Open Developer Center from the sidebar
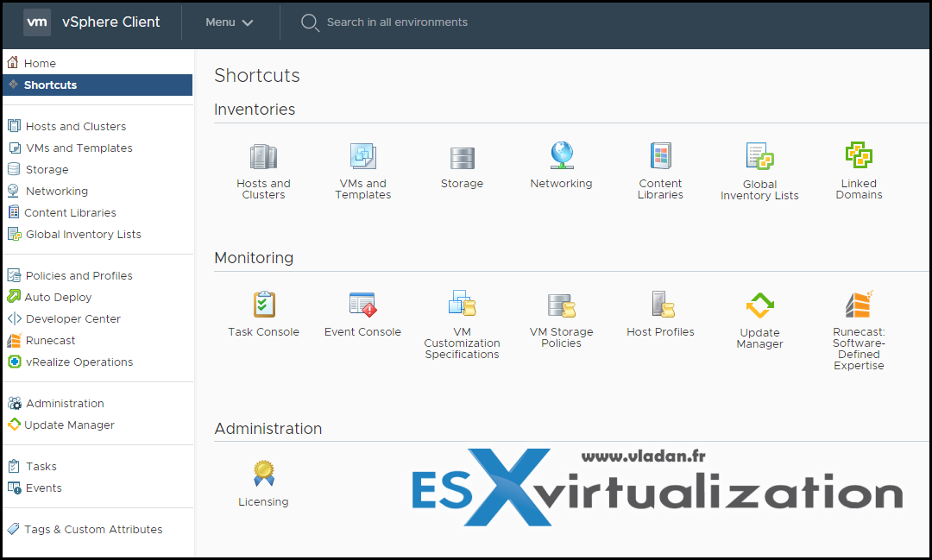Image resolution: width=932 pixels, height=560 pixels. coord(72,318)
